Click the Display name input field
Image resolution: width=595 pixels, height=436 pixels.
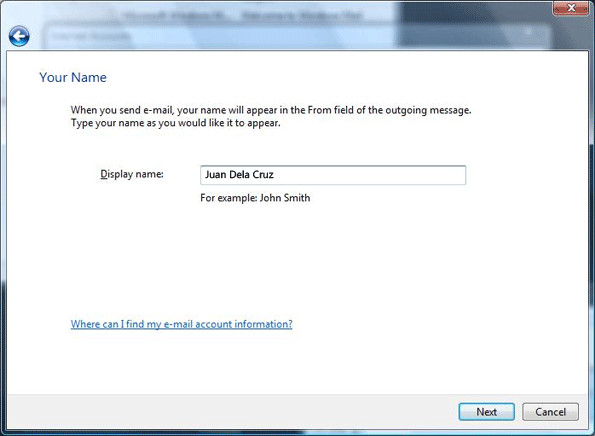(x=333, y=175)
